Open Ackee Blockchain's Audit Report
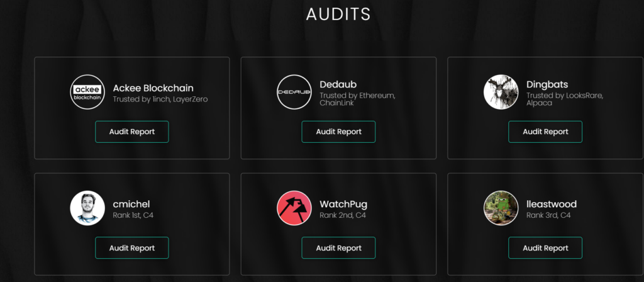Screen dimensions: 644x282 132,132
